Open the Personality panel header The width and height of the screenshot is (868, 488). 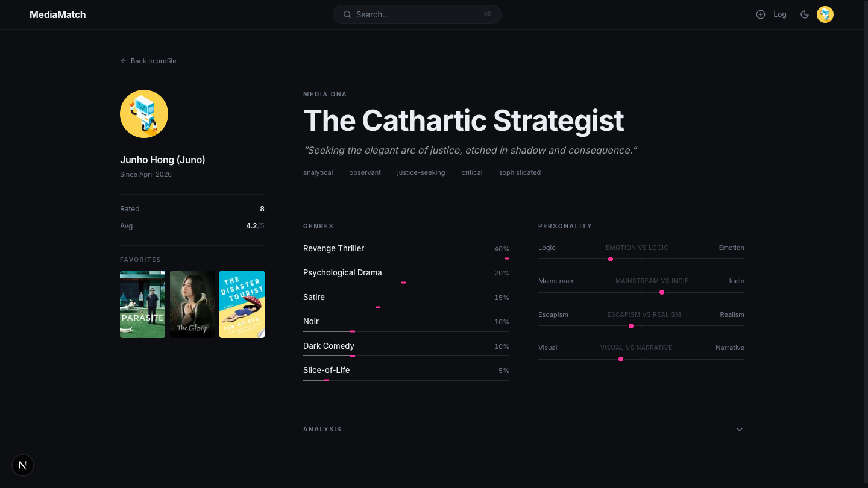coord(565,226)
